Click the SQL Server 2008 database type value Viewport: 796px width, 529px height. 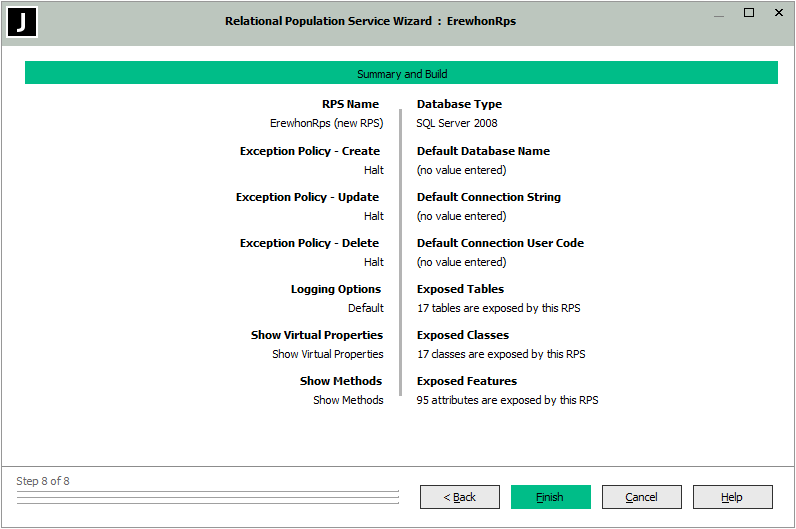point(456,124)
